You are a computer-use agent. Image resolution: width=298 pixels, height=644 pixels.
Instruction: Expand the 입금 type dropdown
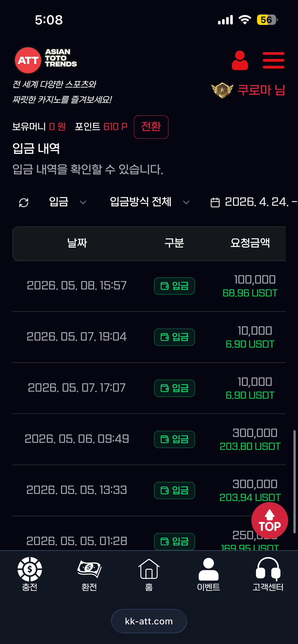[x=67, y=202]
